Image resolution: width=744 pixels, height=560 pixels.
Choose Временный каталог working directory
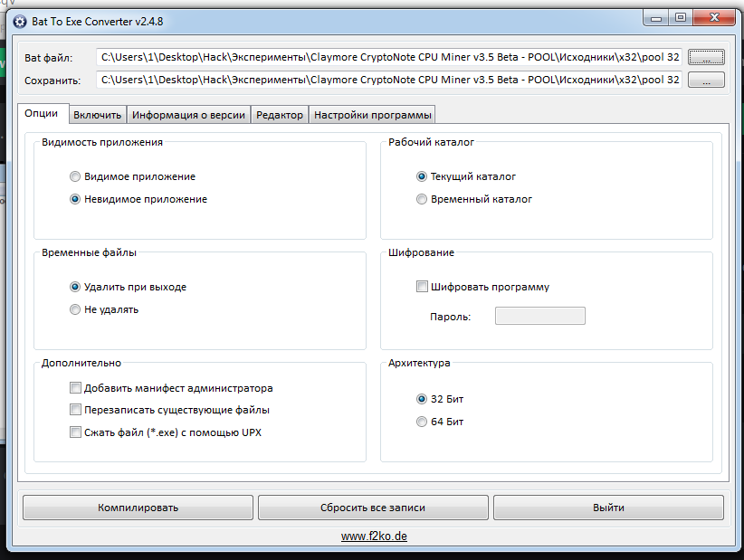(x=422, y=199)
